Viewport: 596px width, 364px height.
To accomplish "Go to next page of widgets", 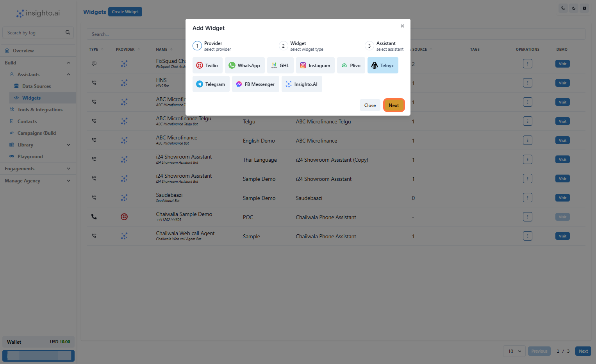I will coord(583,351).
